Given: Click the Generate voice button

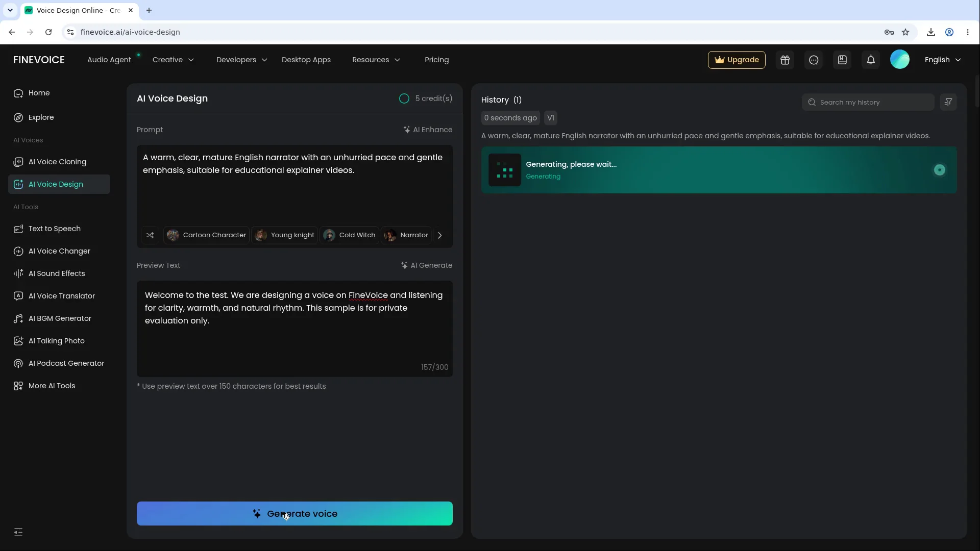Looking at the screenshot, I should pyautogui.click(x=295, y=514).
